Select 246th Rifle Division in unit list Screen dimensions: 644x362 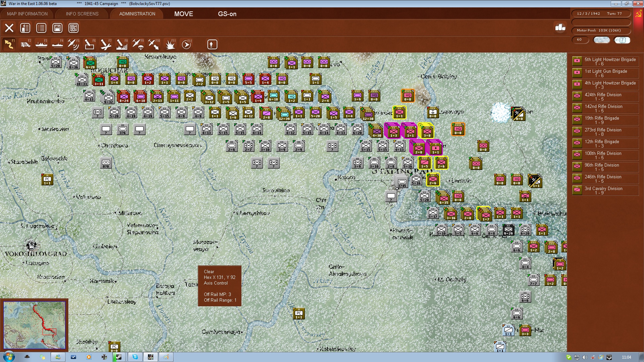pyautogui.click(x=605, y=179)
